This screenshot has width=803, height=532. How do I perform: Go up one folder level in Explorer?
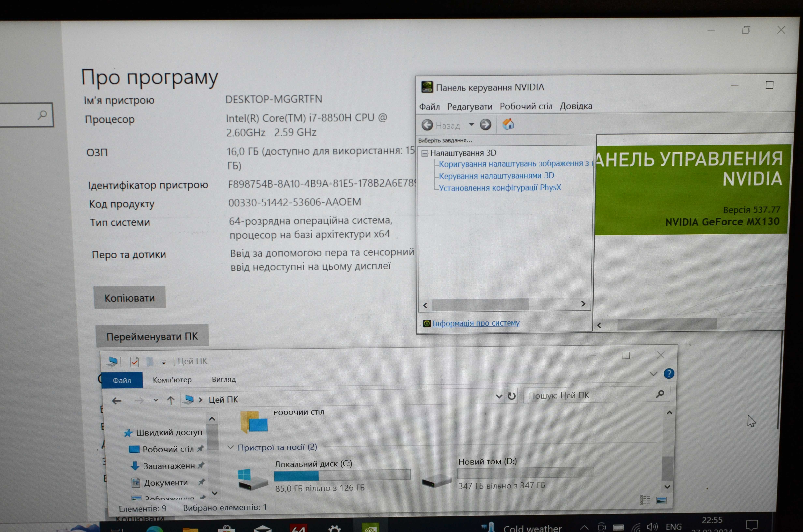tap(171, 401)
